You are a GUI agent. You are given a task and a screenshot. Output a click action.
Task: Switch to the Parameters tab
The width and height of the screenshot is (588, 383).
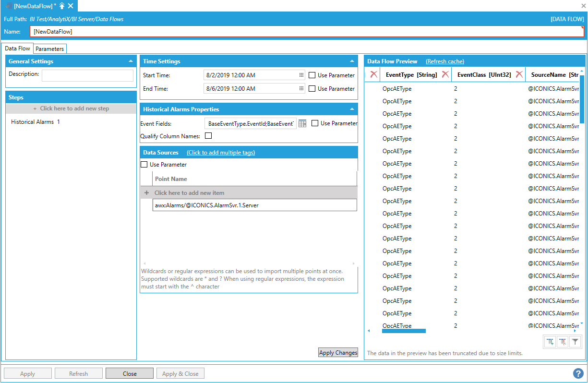(49, 49)
